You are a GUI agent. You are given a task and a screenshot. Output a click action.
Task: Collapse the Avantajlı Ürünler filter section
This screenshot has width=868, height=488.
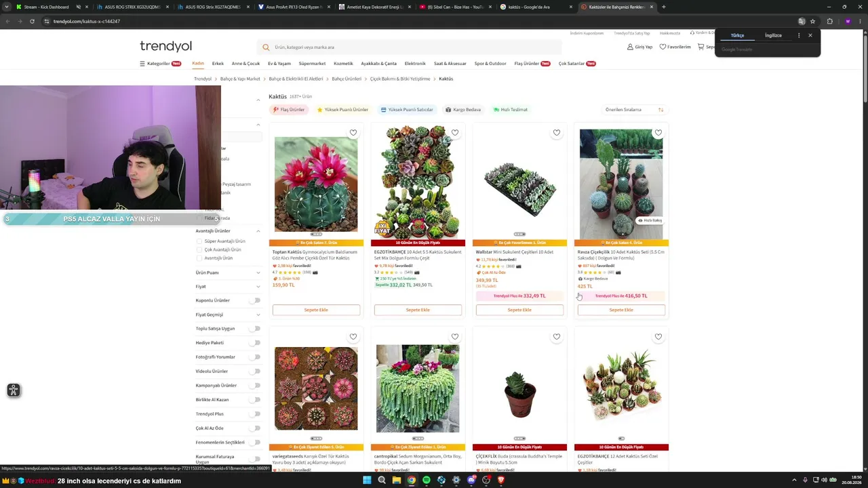tap(258, 231)
